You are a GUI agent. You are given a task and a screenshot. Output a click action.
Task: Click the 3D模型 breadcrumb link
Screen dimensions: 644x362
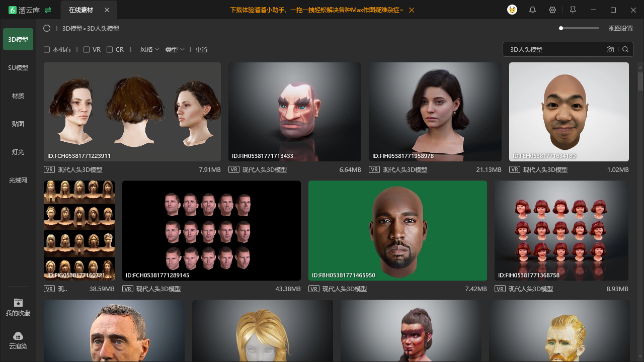72,29
